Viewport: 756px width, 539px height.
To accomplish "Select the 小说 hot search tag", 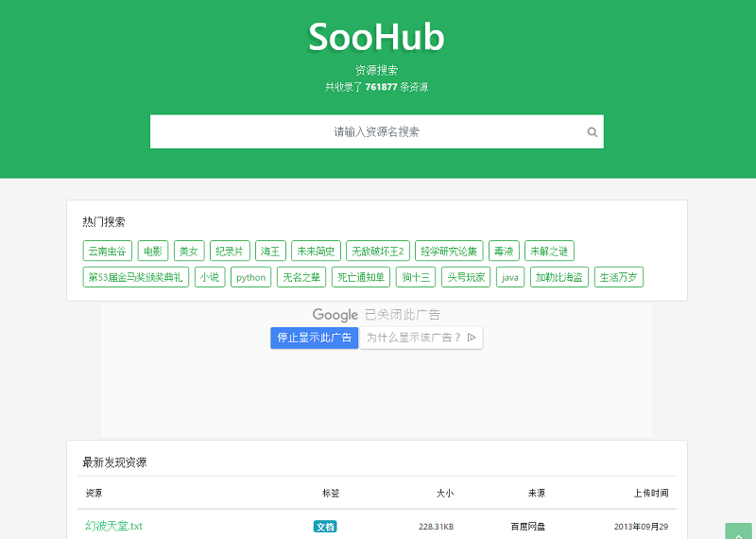I will (x=210, y=277).
